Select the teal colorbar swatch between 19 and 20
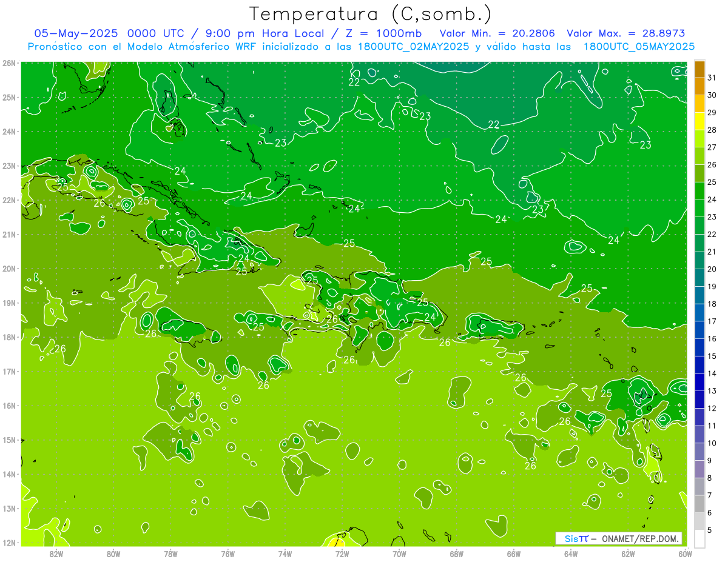This screenshot has width=728, height=562. pyautogui.click(x=699, y=278)
